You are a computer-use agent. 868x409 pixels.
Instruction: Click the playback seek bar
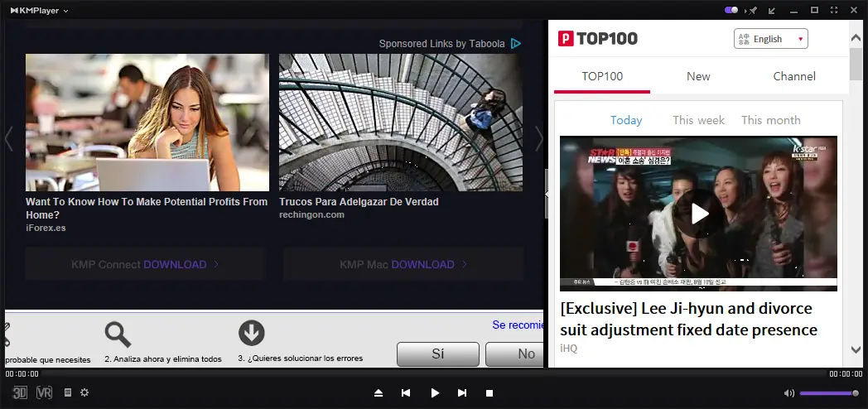click(x=434, y=374)
